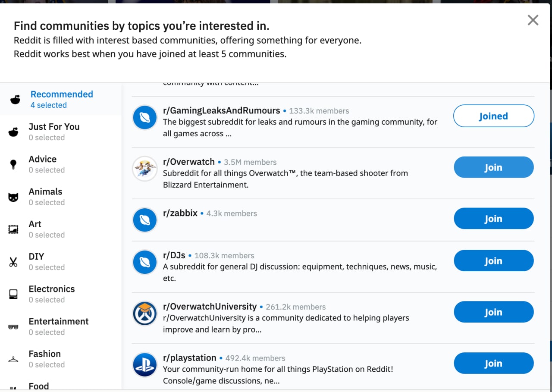
Task: Click the r/playstation logo avatar
Action: pos(145,365)
